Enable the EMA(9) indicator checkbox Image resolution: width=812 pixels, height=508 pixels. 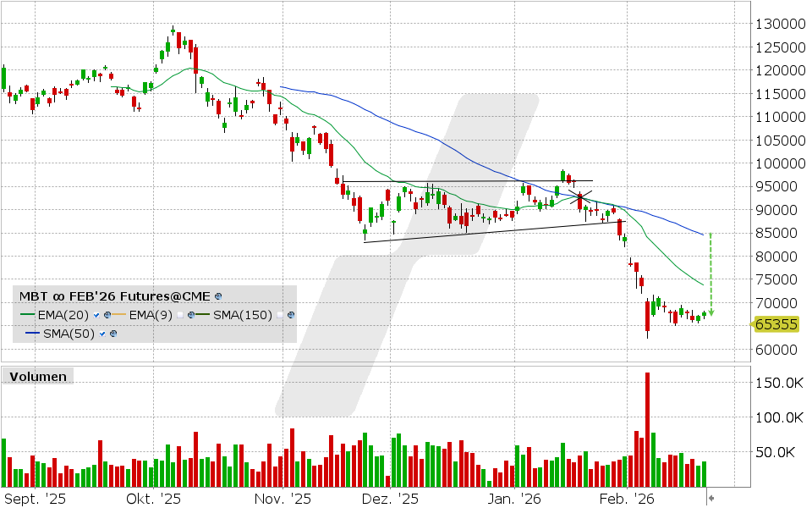[181, 315]
